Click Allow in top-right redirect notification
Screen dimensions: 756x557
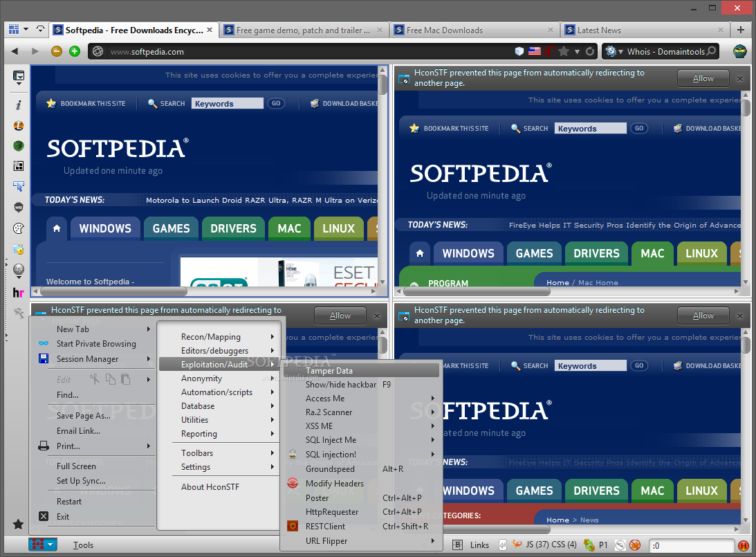(703, 78)
